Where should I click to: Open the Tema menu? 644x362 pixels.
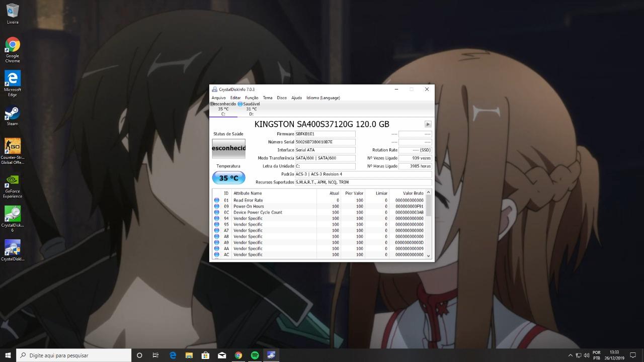(268, 98)
